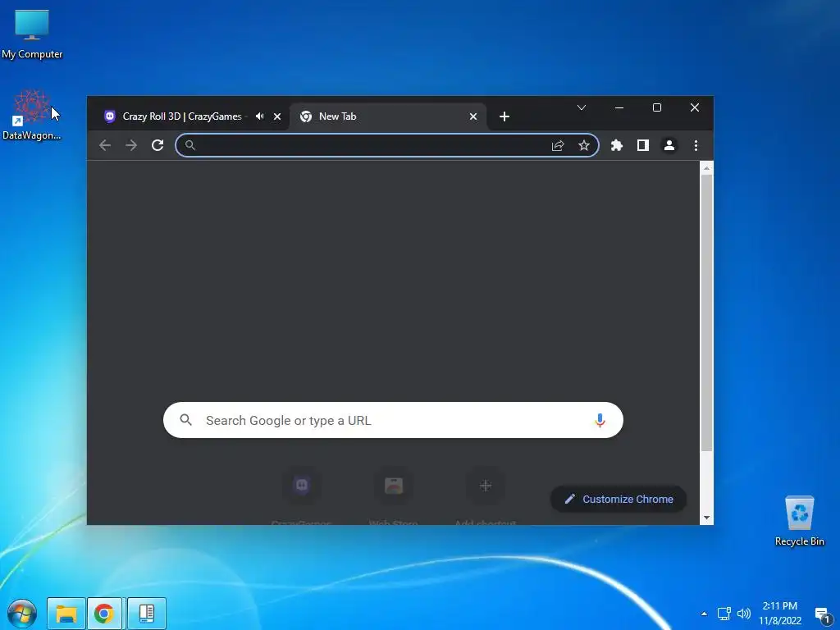Screen dimensions: 840x630
Task: Click the magnifier in Google search box
Action: click(186, 420)
